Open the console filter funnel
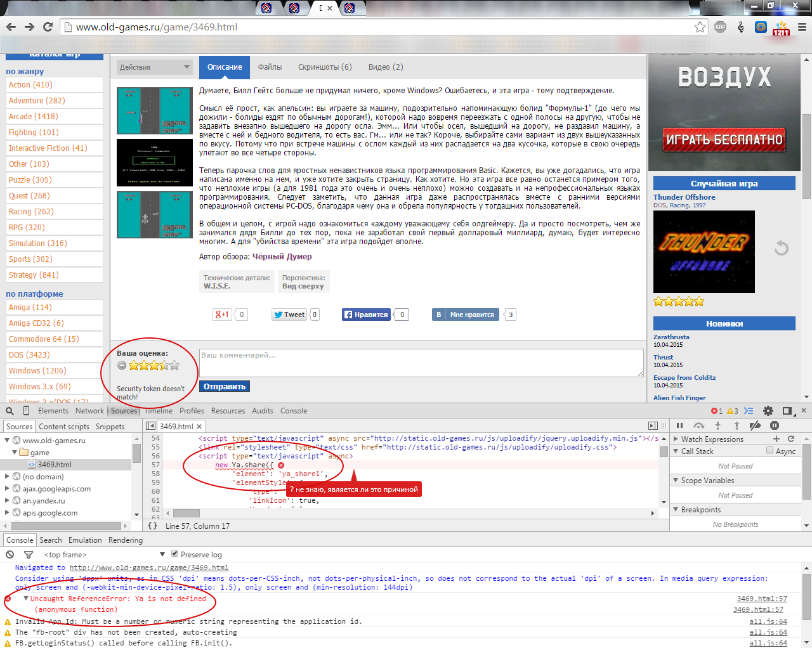 click(29, 555)
